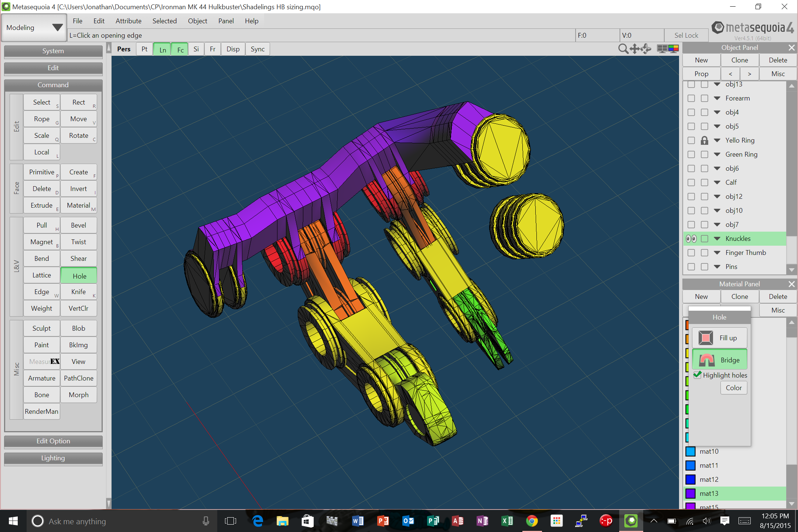Image resolution: width=798 pixels, height=532 pixels.
Task: Open the Object menu
Action: point(197,21)
